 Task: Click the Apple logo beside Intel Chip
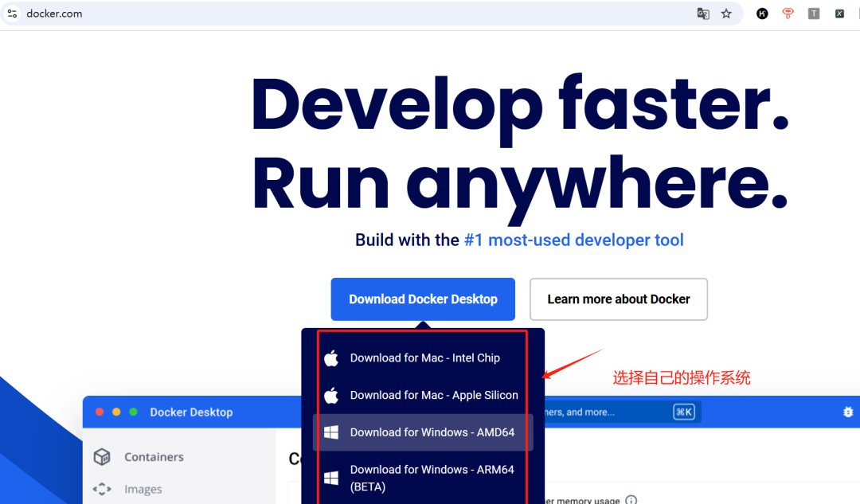(x=331, y=357)
